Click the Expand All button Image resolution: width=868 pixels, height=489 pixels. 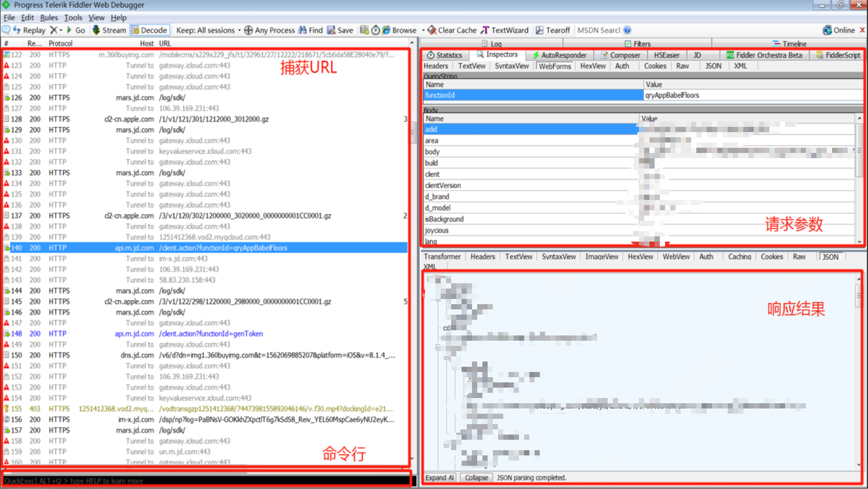440,478
